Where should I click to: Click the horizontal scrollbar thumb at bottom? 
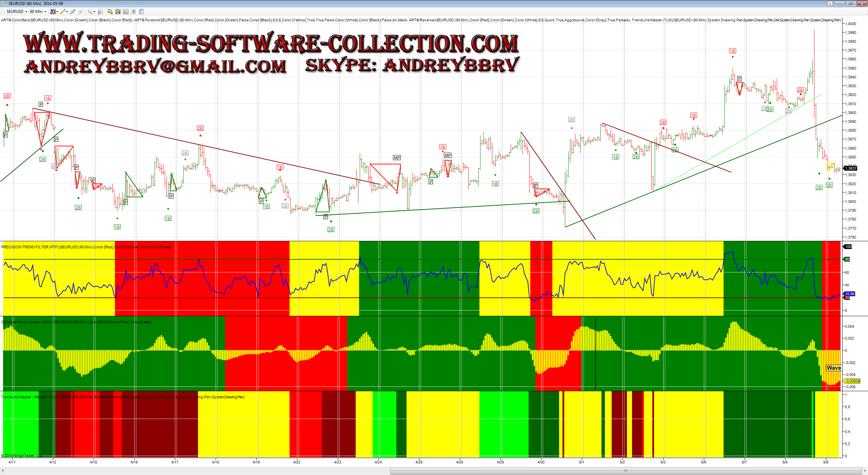(x=626, y=471)
